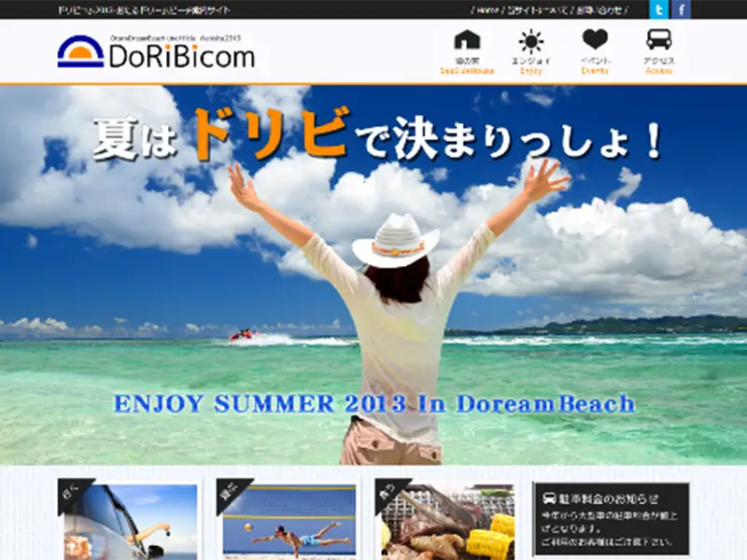Click the orange Events menu label
Image resolution: width=747 pixels, height=560 pixels.
coord(595,71)
